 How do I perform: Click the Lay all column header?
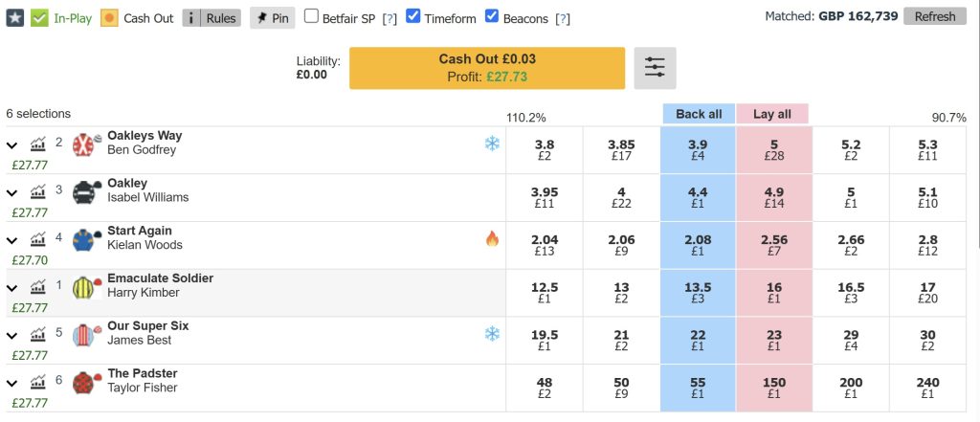(x=772, y=114)
